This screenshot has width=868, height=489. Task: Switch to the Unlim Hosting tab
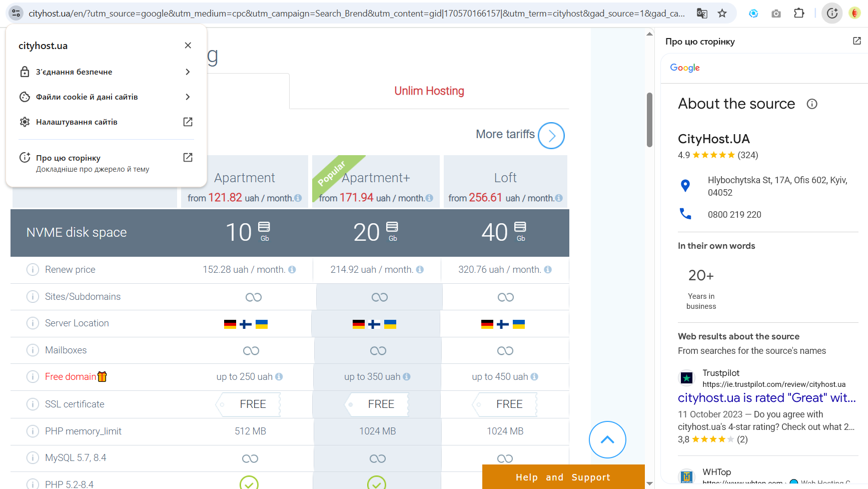pyautogui.click(x=429, y=91)
